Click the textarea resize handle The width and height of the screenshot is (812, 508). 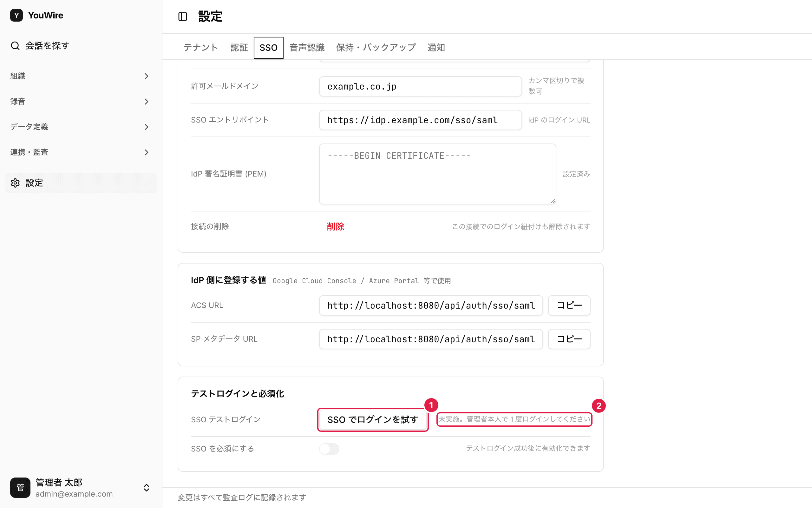click(x=553, y=201)
